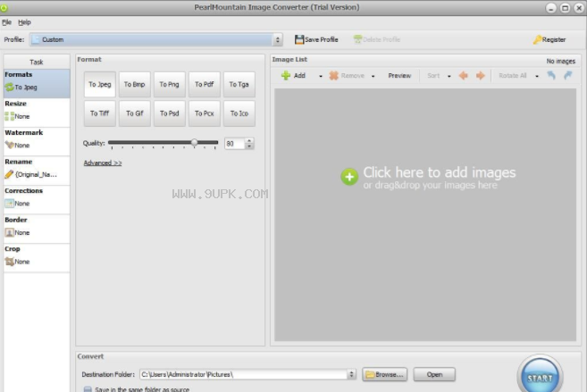
Task: Click the Quality slider handle
Action: pyautogui.click(x=194, y=142)
